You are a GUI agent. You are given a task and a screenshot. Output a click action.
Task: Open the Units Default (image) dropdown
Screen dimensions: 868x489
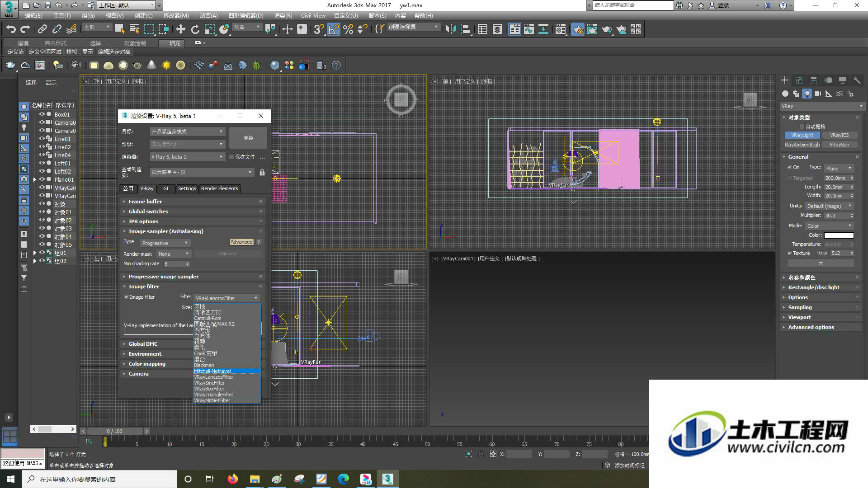click(830, 206)
